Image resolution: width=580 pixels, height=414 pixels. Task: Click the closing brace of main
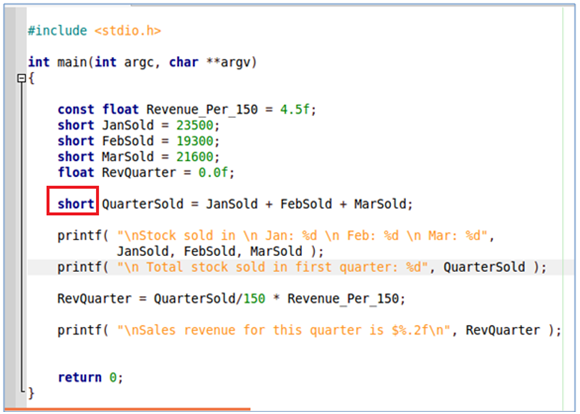coord(31,393)
